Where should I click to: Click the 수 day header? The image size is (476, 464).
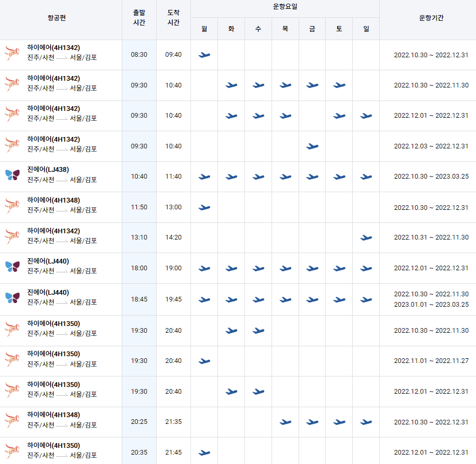[x=258, y=29]
